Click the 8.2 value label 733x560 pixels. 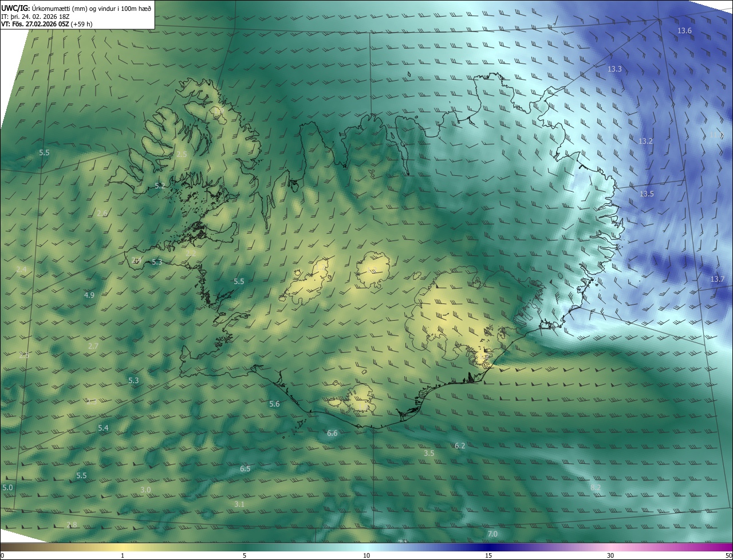pyautogui.click(x=596, y=487)
